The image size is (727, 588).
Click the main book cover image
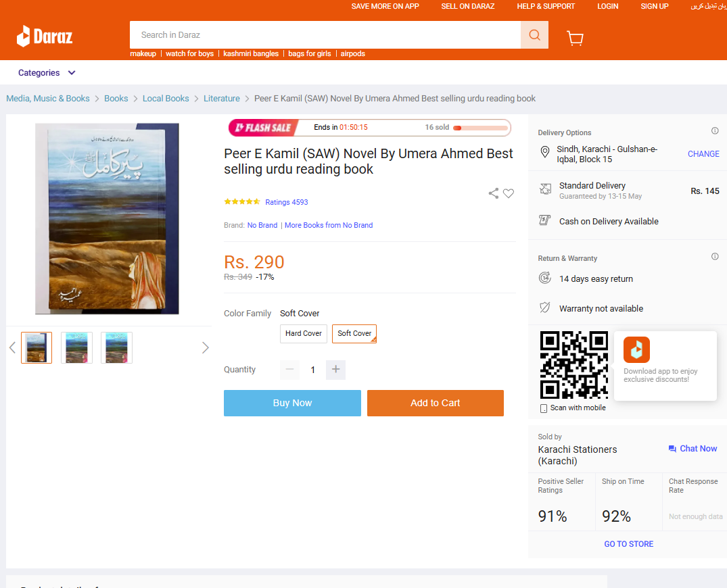[x=107, y=219]
